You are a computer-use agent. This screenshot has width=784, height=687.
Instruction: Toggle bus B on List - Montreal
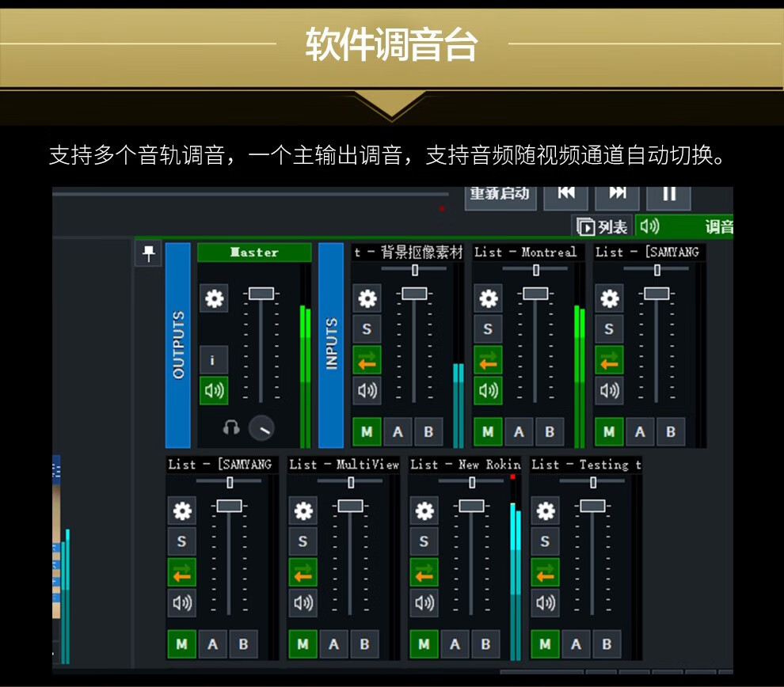click(550, 432)
